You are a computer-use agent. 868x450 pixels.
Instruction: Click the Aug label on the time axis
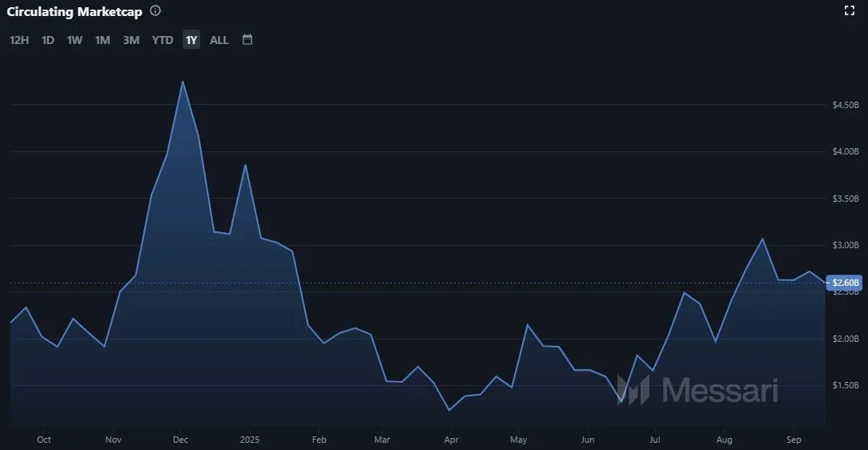724,440
